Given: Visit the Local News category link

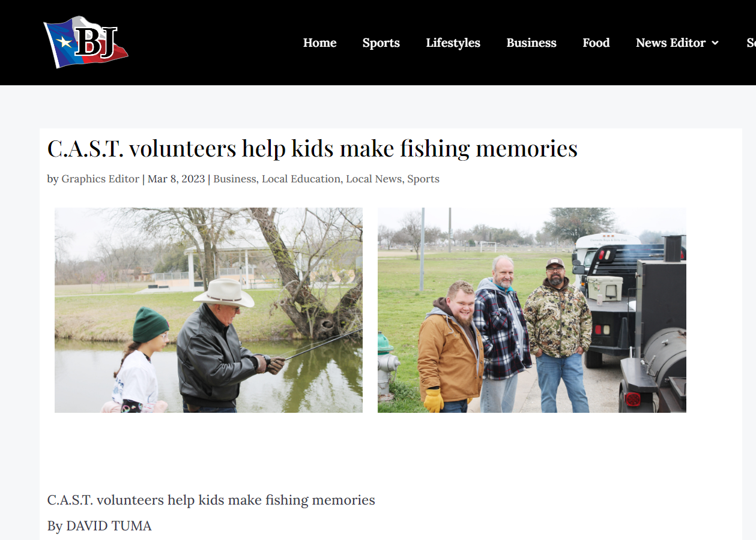Looking at the screenshot, I should click(x=374, y=179).
